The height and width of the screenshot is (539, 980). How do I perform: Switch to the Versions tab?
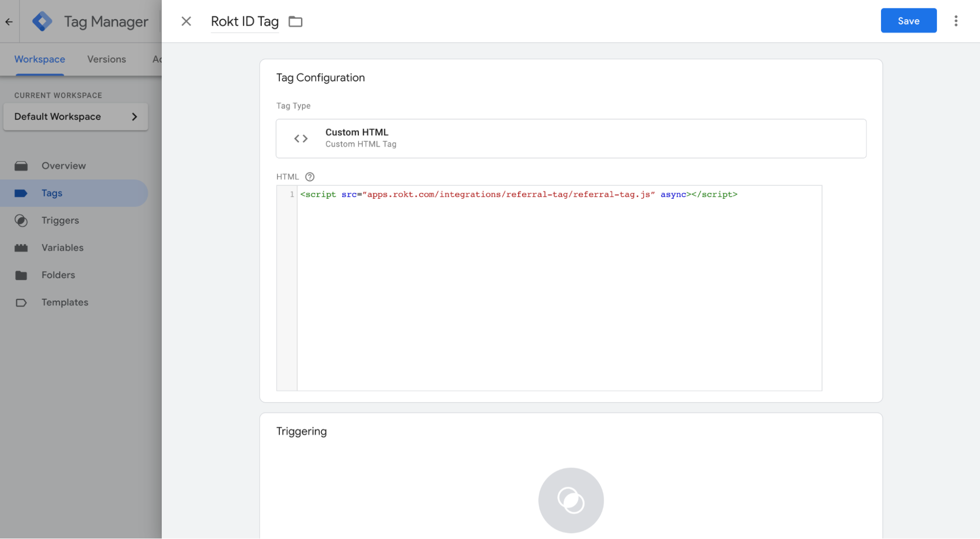pos(106,59)
